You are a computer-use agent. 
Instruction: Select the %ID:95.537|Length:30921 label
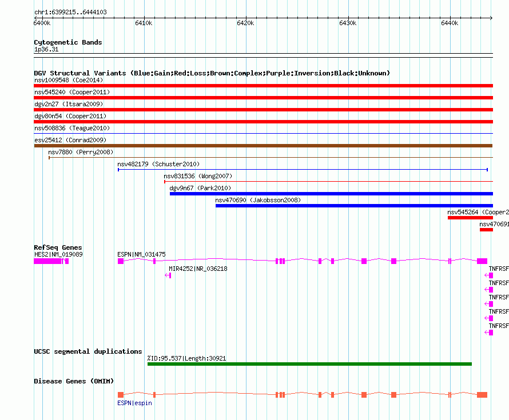pos(186,358)
